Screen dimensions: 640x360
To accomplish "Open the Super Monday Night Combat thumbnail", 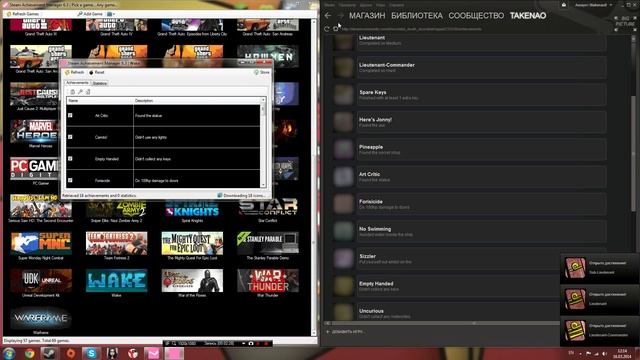I will pyautogui.click(x=41, y=243).
